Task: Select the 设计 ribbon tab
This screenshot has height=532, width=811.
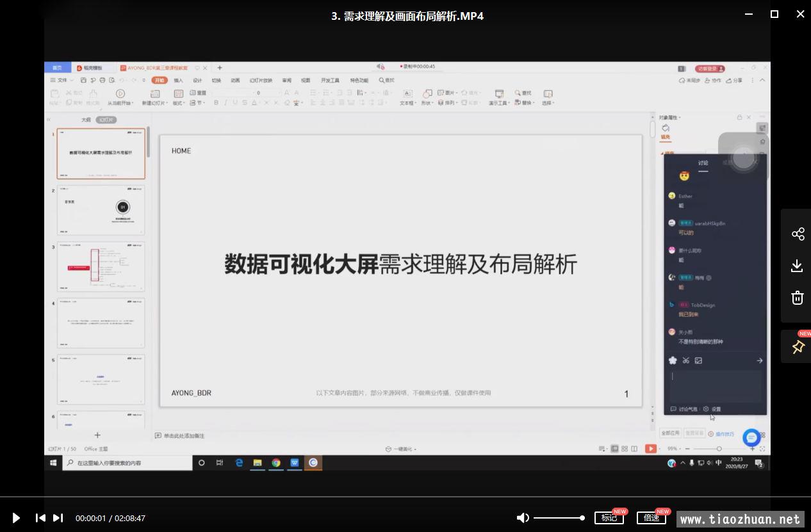Action: 197,80
